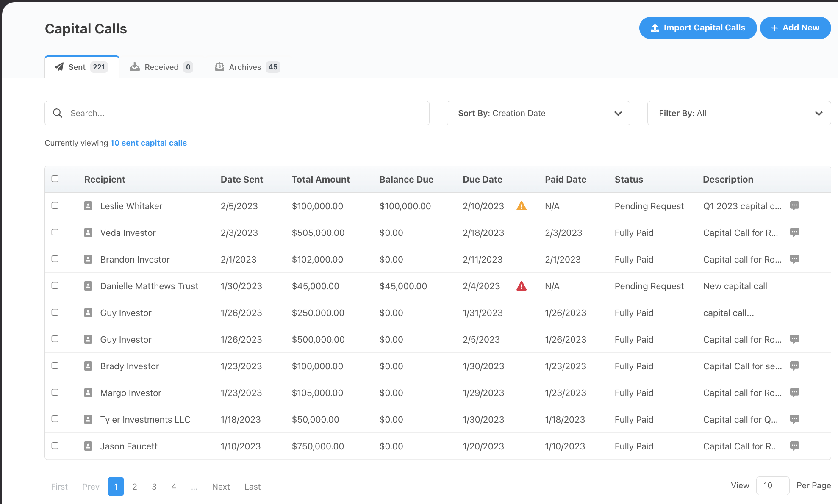The image size is (838, 504).
Task: Open the comment bubble on Veda Investor row
Action: click(x=794, y=232)
